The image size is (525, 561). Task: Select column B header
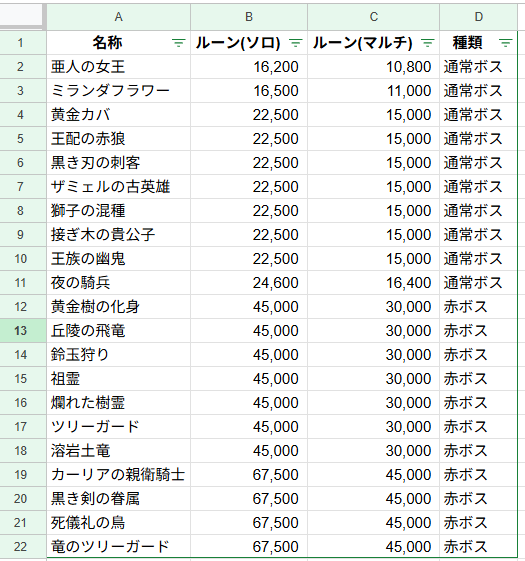point(249,17)
